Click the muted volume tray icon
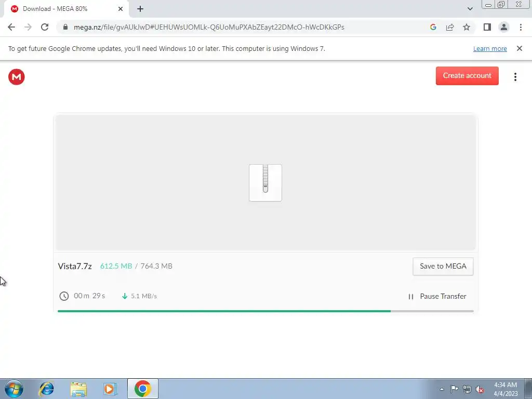The height and width of the screenshot is (399, 532). click(x=480, y=390)
